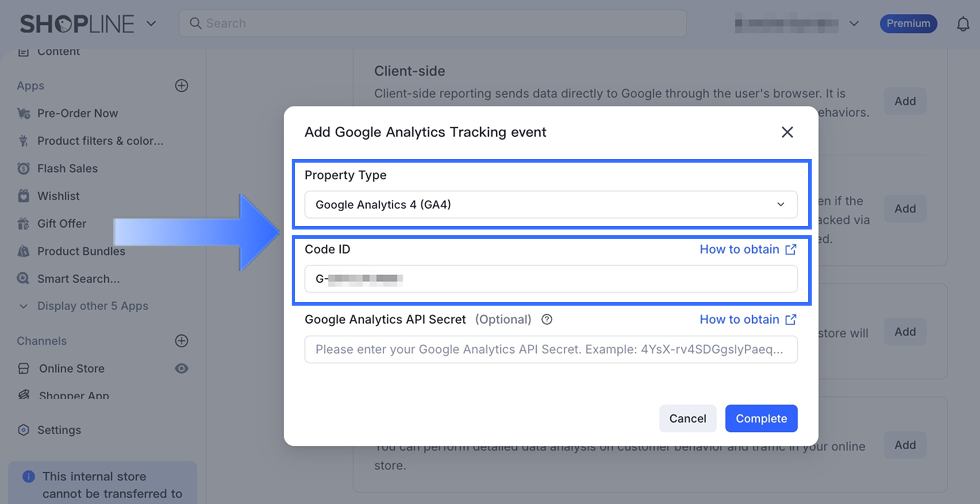Open Pre-Order Now in the sidebar
This screenshot has height=504, width=980.
coord(77,114)
